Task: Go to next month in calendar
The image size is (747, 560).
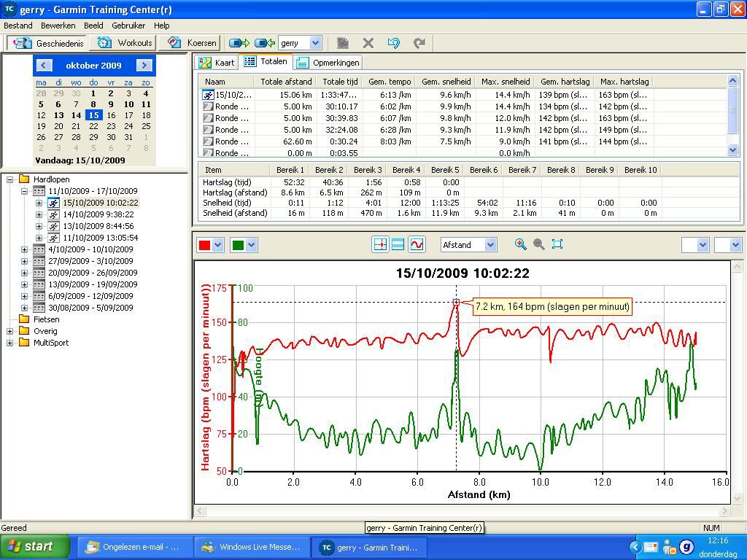Action: pos(144,66)
